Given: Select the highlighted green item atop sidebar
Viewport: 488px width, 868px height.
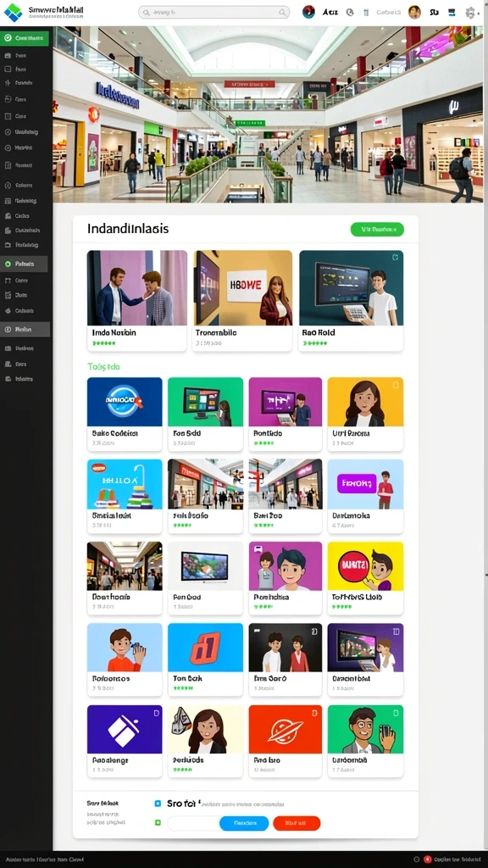Looking at the screenshot, I should tap(25, 38).
